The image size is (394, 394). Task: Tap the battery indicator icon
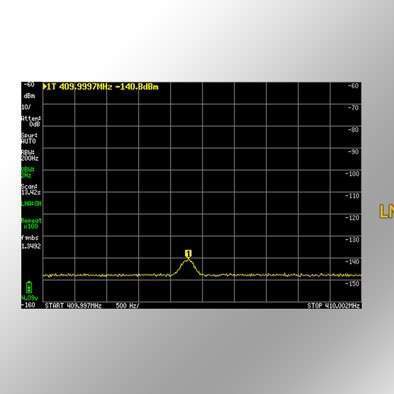29,287
